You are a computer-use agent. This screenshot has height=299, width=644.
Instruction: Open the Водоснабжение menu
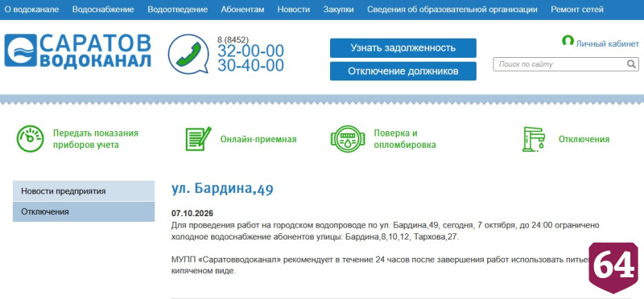103,10
